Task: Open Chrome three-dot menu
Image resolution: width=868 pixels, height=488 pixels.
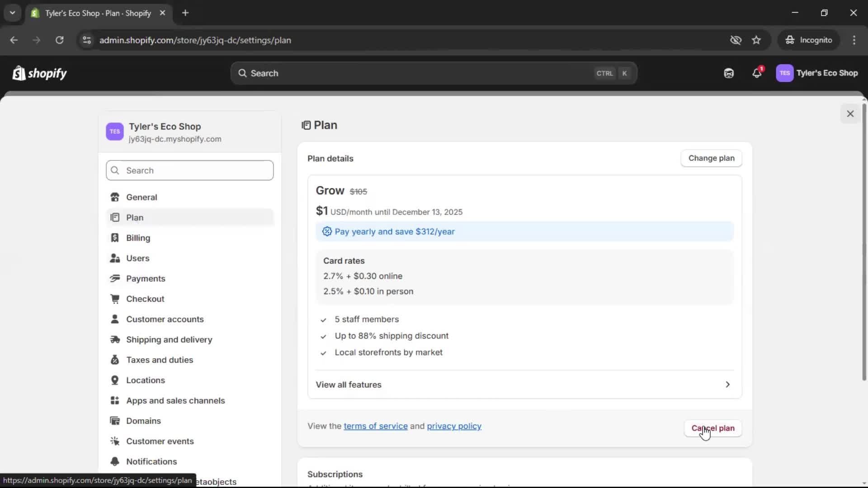Action: pos(854,40)
